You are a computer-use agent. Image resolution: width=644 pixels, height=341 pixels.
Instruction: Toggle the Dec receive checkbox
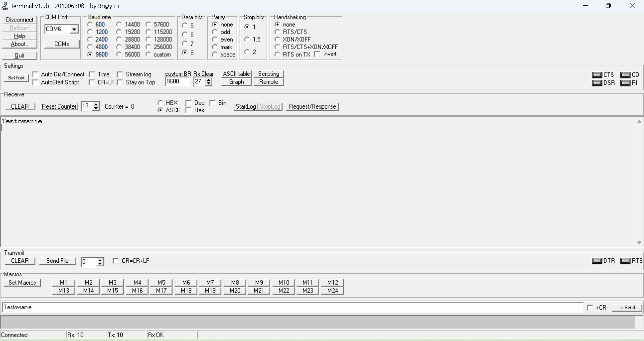189,103
